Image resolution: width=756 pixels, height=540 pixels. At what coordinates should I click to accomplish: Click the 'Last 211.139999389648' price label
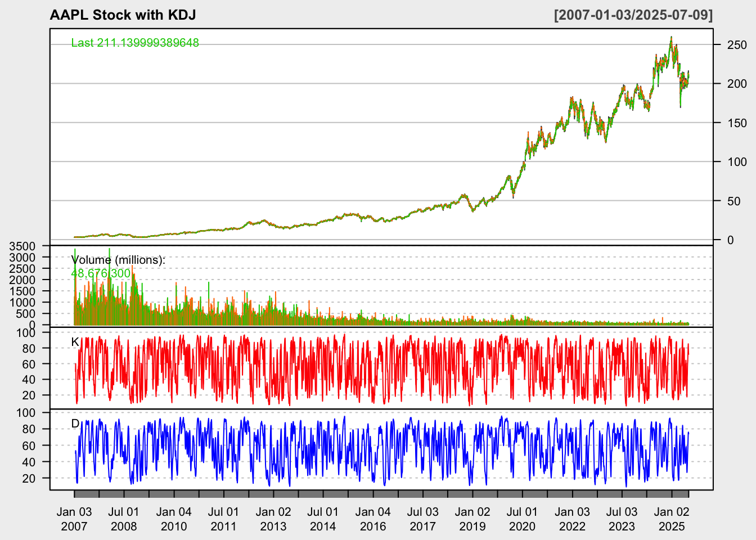[x=135, y=43]
